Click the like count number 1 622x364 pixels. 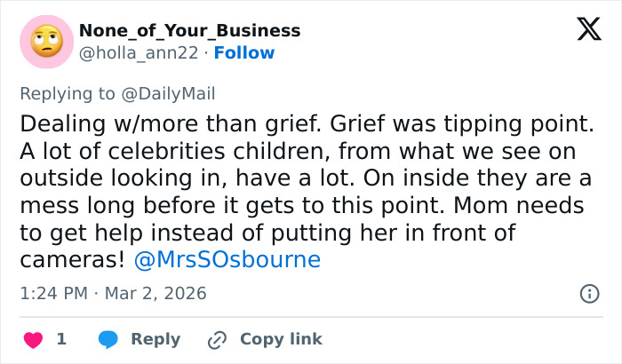tap(61, 339)
